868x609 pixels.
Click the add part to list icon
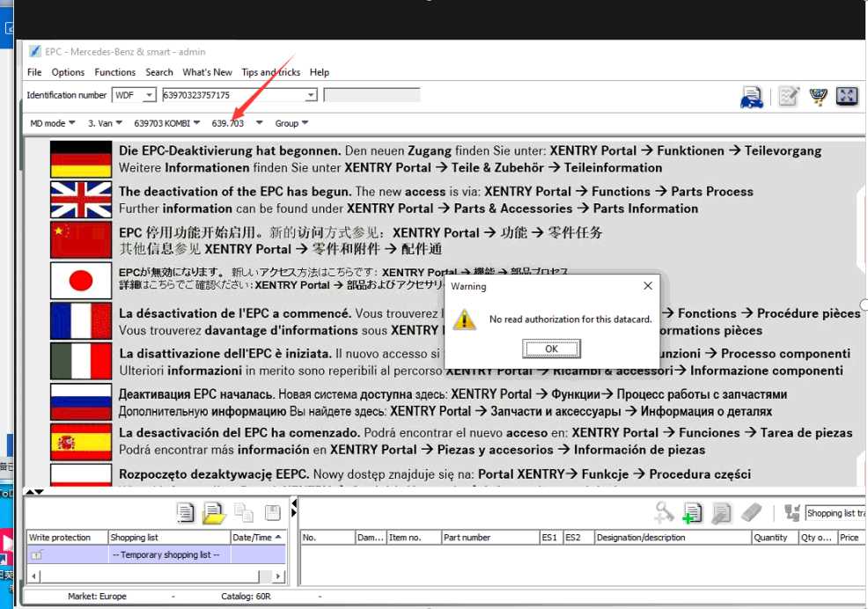coord(693,512)
